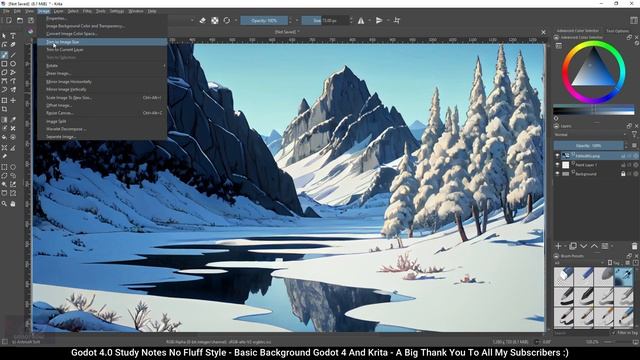Toggle preserve alpha in toolbar
Viewport: 640px width, 360px height.
[215, 20]
